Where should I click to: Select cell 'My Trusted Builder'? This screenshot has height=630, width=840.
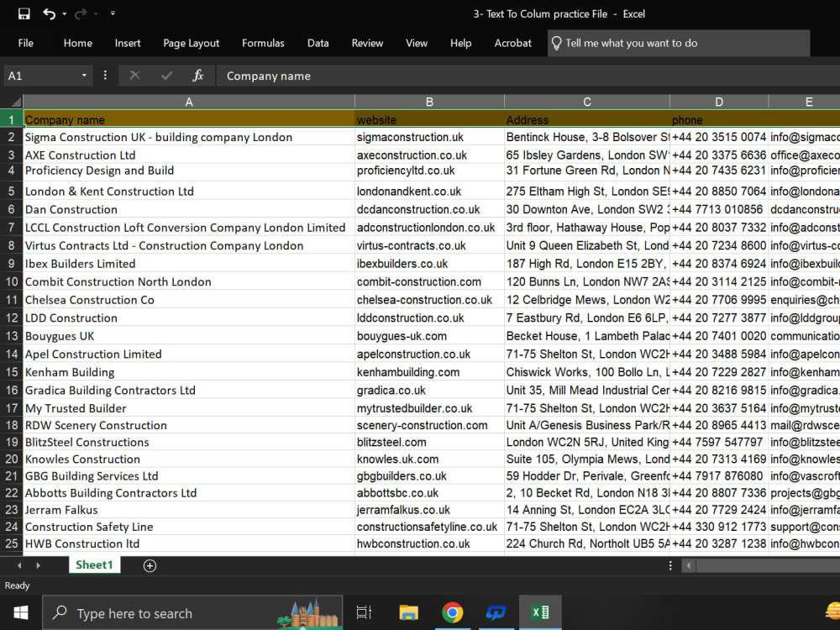(x=188, y=408)
